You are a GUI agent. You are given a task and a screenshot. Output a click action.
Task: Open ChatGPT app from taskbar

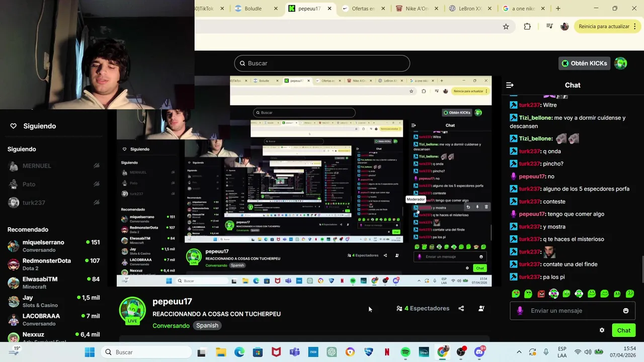coord(332,352)
